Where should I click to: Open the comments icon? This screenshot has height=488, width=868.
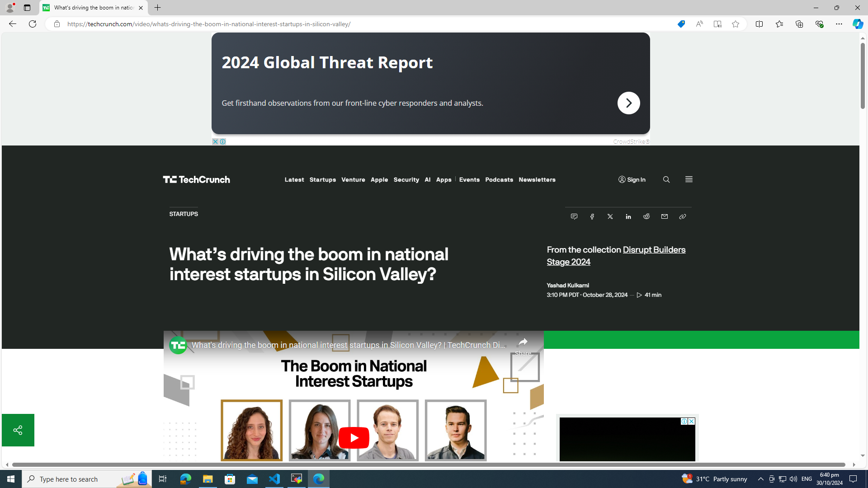pos(574,216)
